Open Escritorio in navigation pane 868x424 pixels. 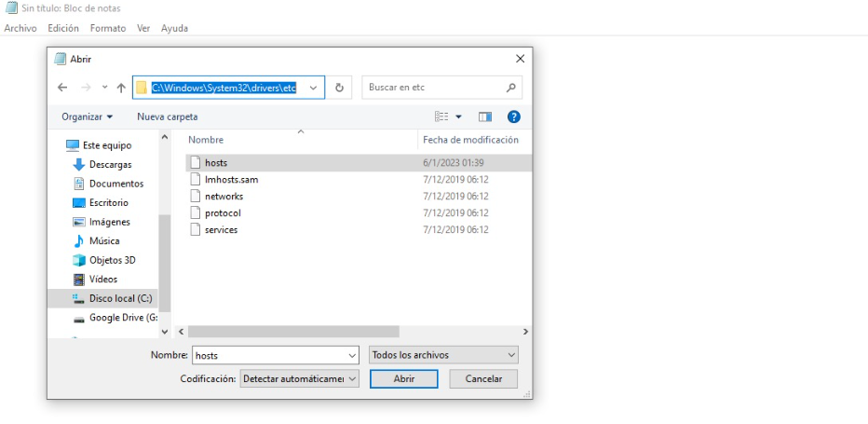[108, 203]
